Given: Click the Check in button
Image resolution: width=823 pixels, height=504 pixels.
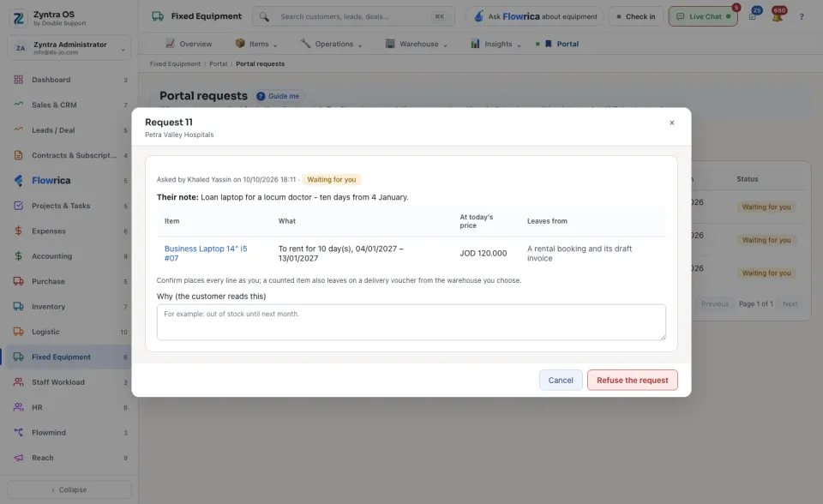Looking at the screenshot, I should (636, 16).
